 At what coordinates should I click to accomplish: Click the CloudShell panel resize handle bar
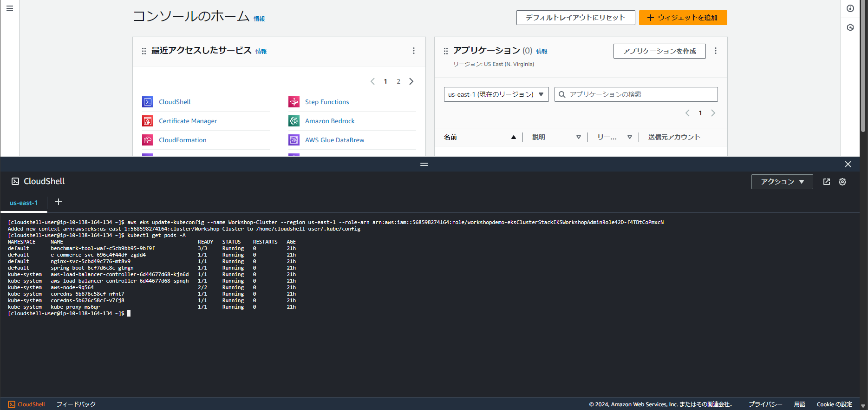[x=424, y=164]
